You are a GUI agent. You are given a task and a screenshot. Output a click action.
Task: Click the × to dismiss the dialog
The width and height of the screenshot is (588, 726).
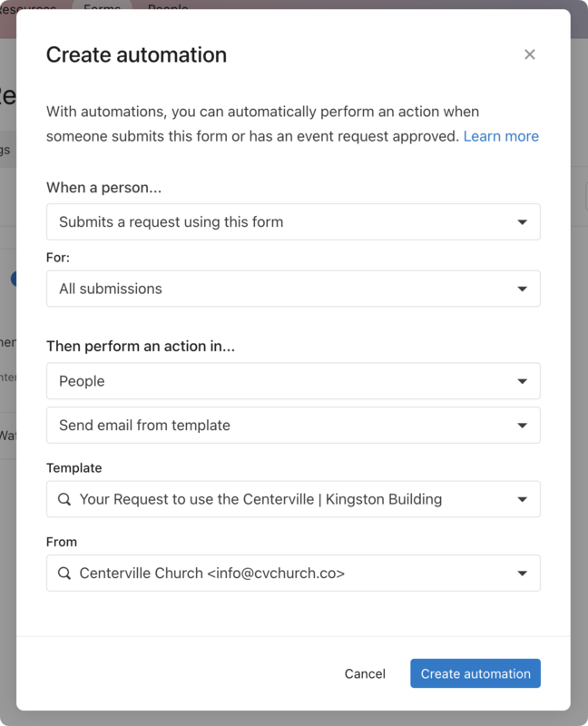coord(530,54)
